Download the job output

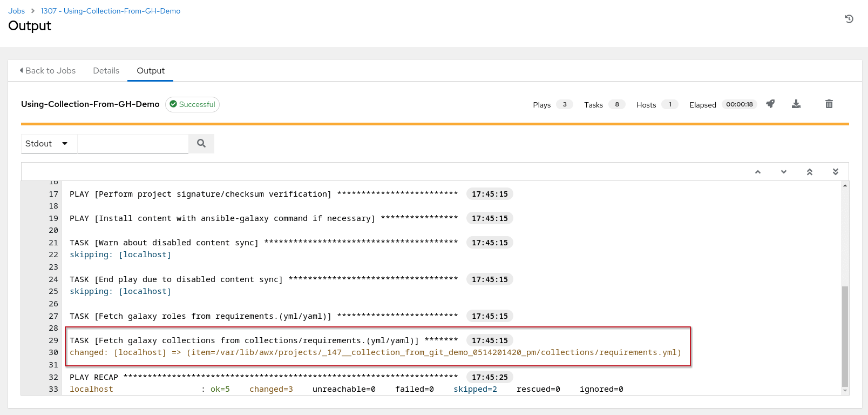[x=796, y=104]
